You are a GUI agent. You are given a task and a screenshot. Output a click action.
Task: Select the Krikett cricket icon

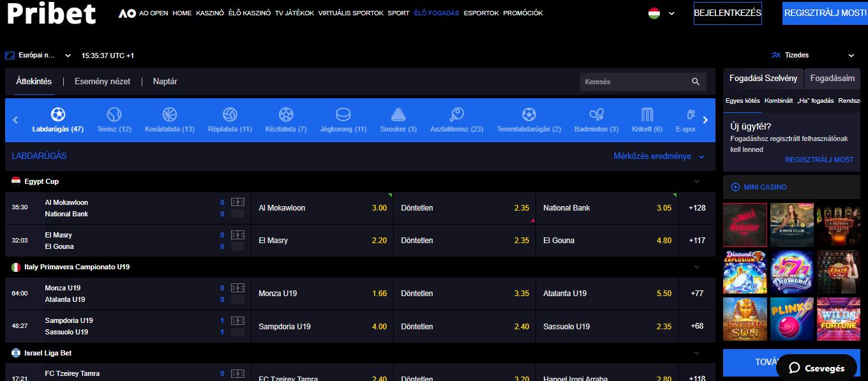pyautogui.click(x=648, y=114)
